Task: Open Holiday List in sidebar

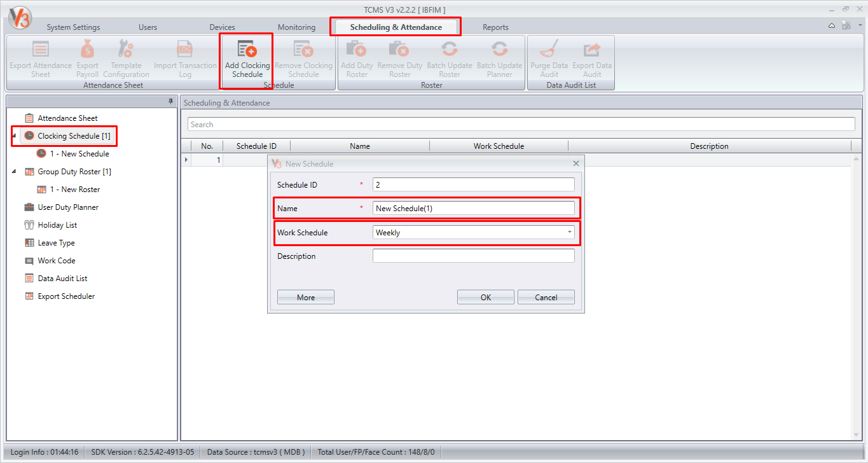Action: click(50, 225)
